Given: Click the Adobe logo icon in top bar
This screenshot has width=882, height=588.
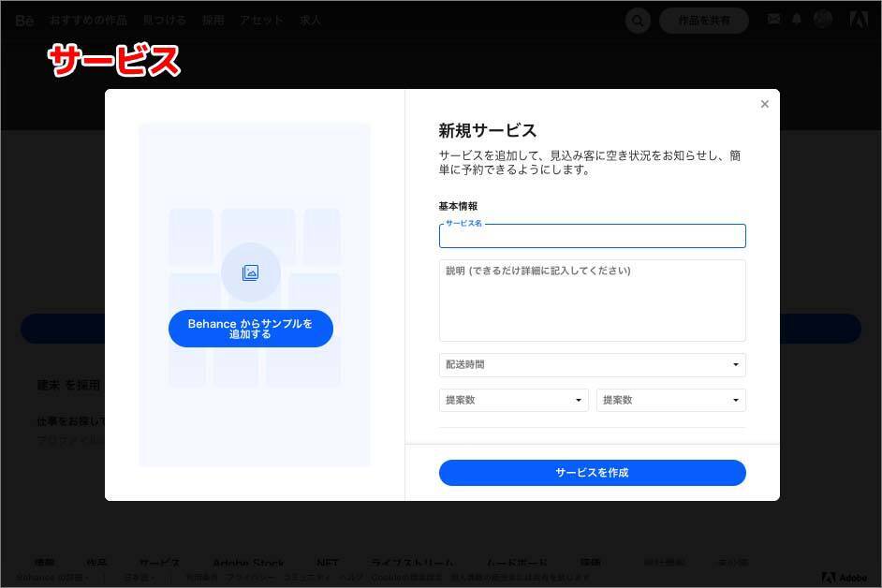Looking at the screenshot, I should [x=859, y=20].
